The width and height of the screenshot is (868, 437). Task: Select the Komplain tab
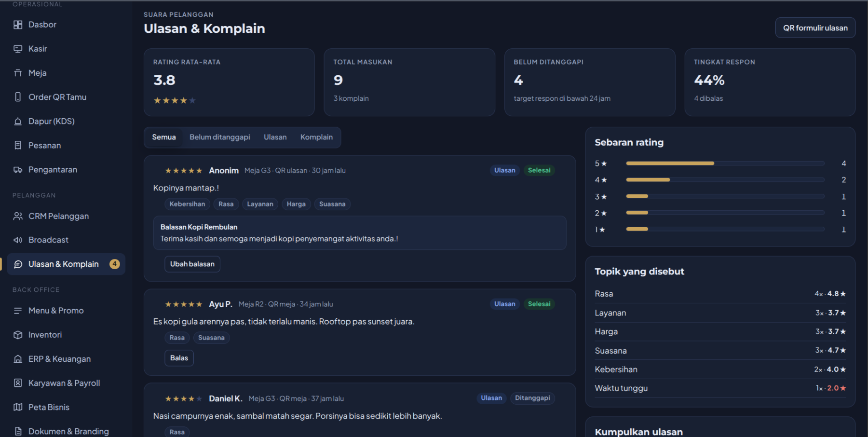[x=316, y=137]
